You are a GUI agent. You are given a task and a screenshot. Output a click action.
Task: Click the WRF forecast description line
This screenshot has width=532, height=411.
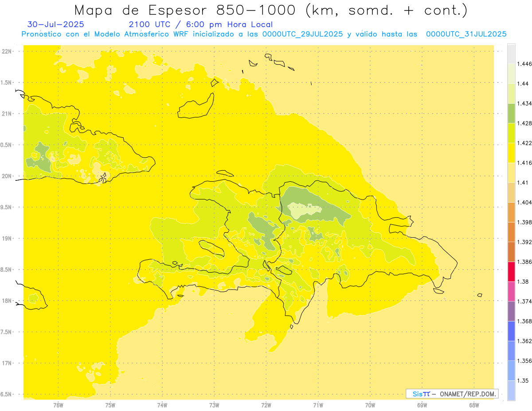[x=264, y=34]
